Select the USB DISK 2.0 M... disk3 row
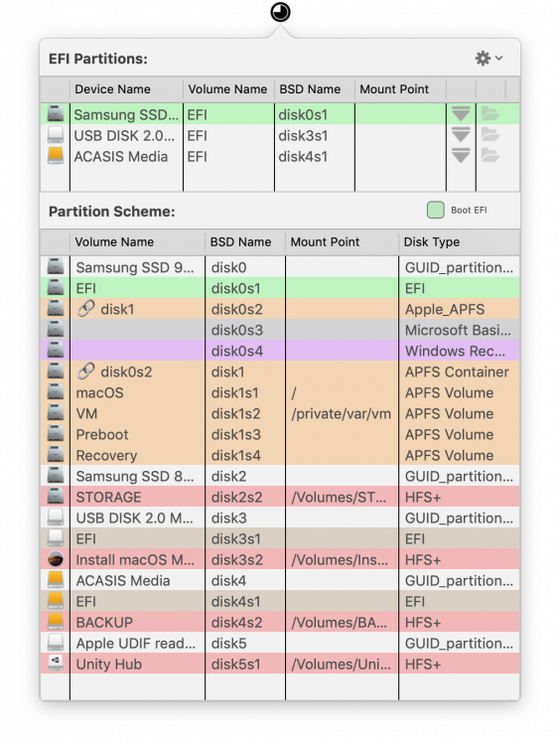Screen dimensions: 560x745 pyautogui.click(x=280, y=519)
